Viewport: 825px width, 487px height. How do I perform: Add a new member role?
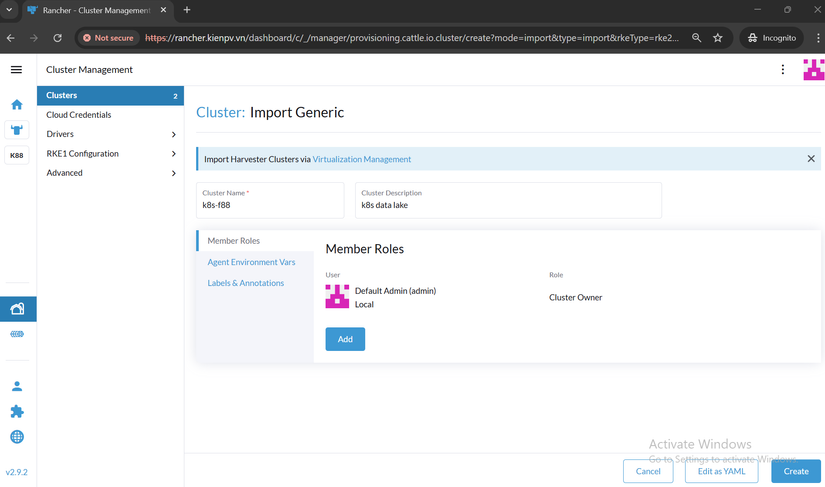345,339
